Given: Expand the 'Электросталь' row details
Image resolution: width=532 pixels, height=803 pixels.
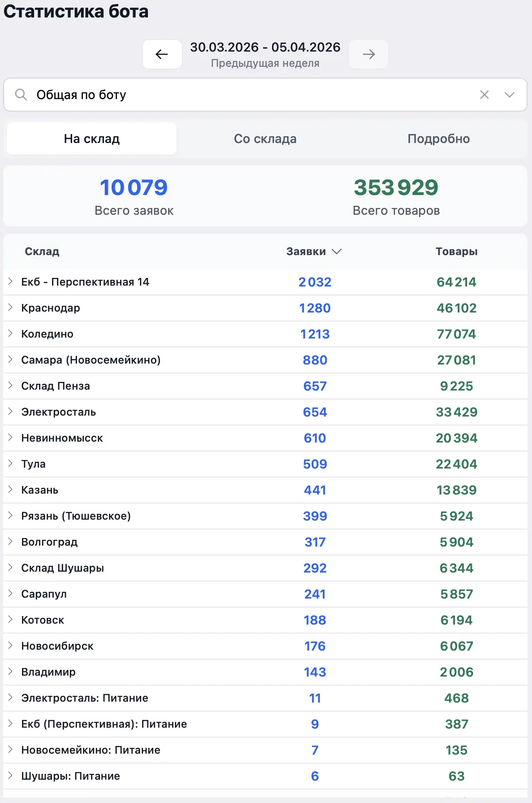Looking at the screenshot, I should pos(10,412).
